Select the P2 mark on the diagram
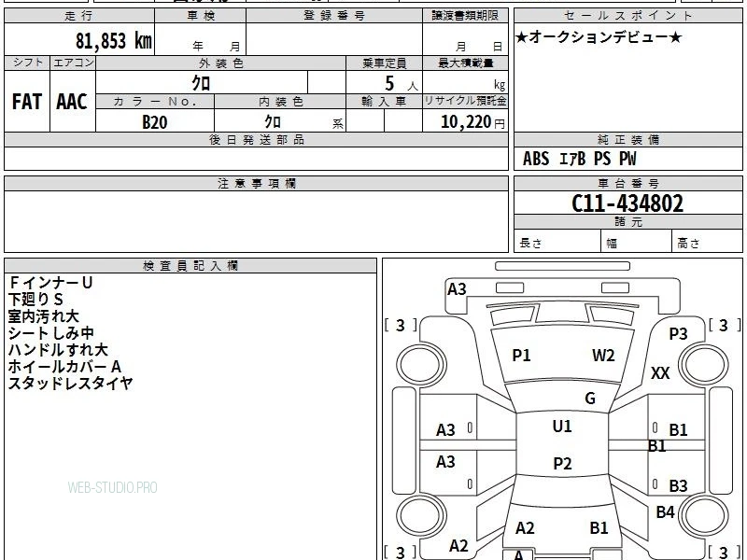Image resolution: width=747 pixels, height=560 pixels. pyautogui.click(x=562, y=463)
